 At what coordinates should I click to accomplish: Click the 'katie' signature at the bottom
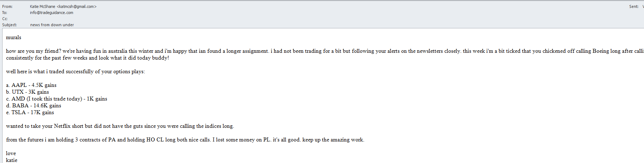click(12, 160)
